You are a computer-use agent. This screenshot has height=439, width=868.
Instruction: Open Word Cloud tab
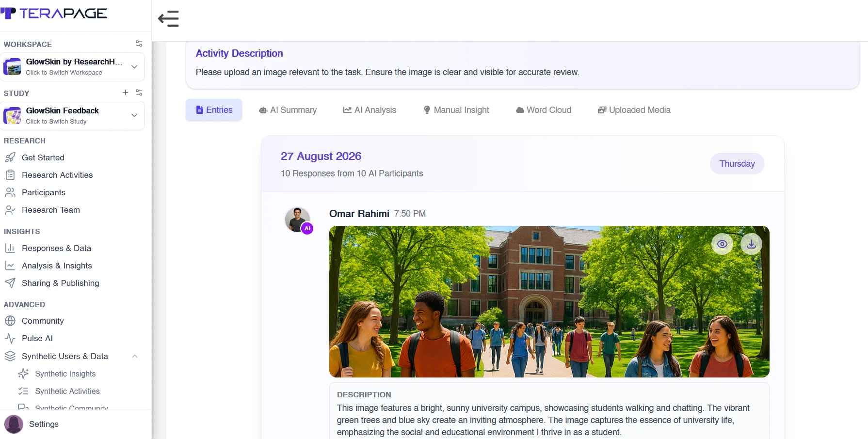[544, 110]
